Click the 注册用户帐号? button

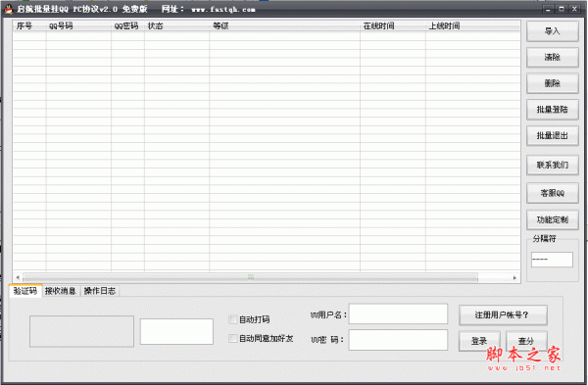click(x=503, y=314)
